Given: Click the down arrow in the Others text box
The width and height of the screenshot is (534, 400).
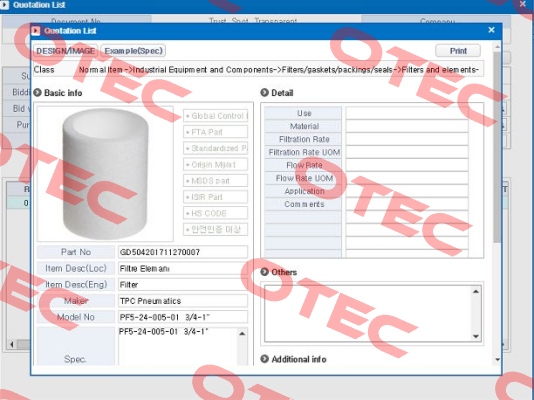Looking at the screenshot, I should (476, 337).
